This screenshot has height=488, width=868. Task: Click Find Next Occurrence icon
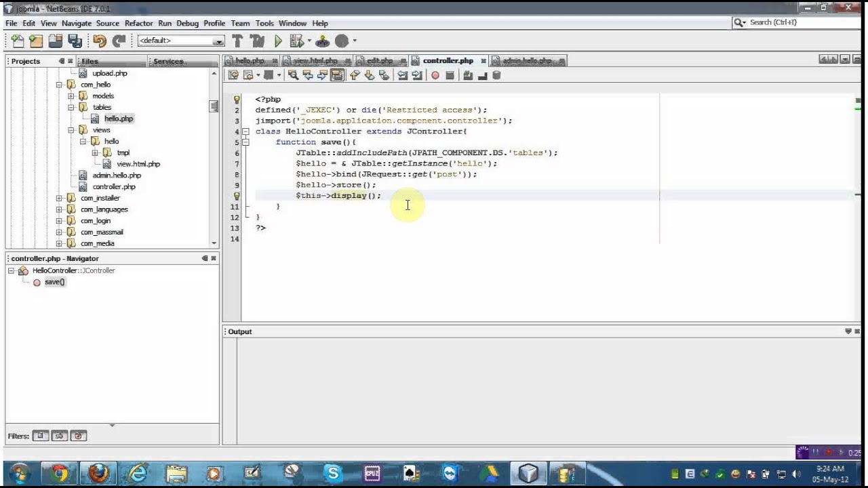click(322, 75)
